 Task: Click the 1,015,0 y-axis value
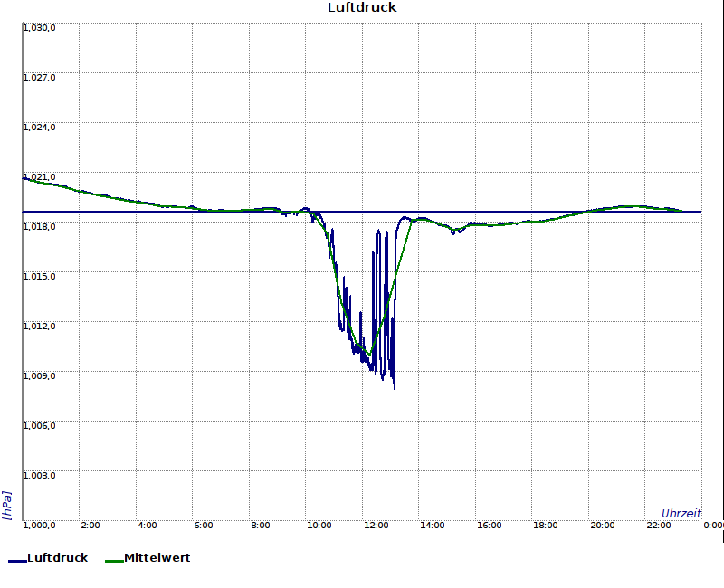39,277
